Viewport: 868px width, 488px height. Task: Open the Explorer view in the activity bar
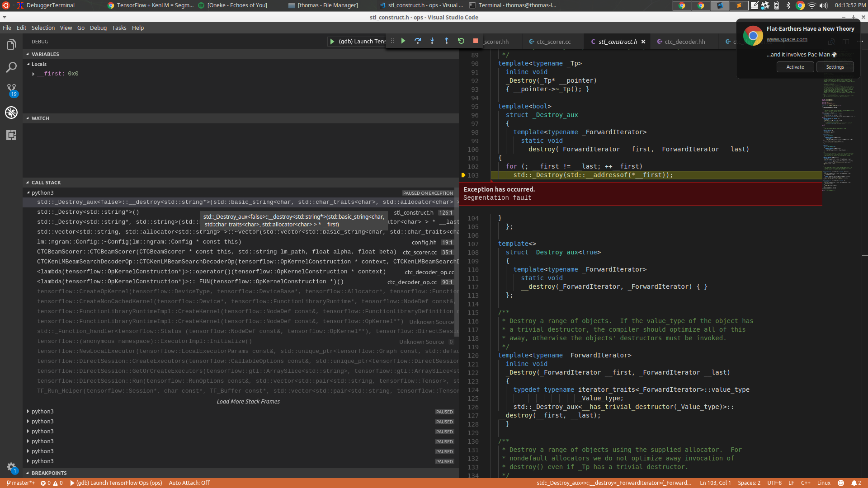tap(11, 44)
